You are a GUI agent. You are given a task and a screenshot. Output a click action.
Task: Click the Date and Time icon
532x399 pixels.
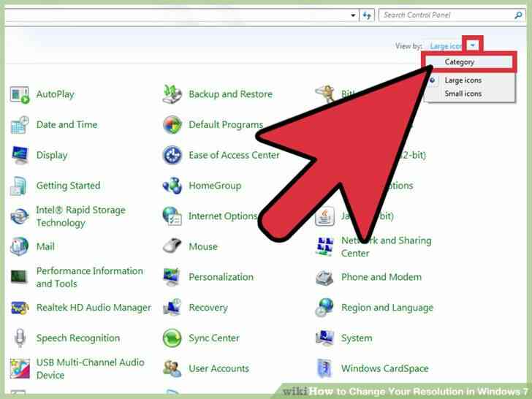(x=19, y=125)
